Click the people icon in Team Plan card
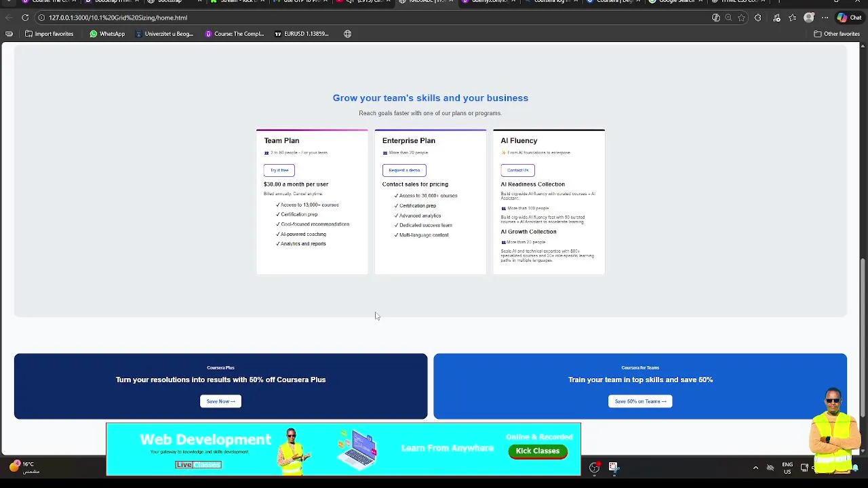 tap(267, 153)
